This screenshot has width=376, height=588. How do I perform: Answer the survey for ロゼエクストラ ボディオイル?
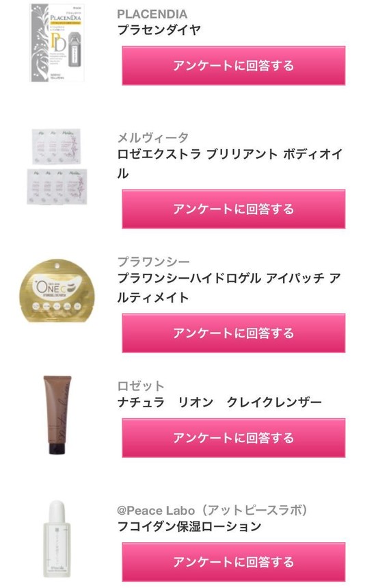[233, 209]
